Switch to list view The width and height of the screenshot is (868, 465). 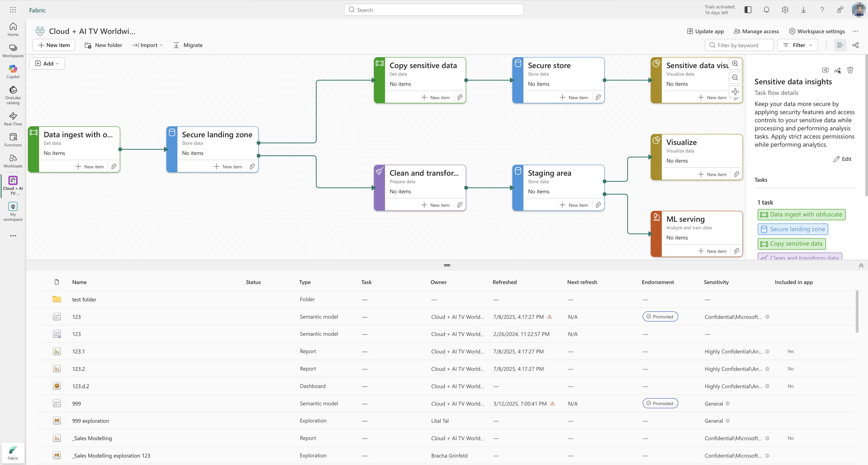pyautogui.click(x=840, y=45)
